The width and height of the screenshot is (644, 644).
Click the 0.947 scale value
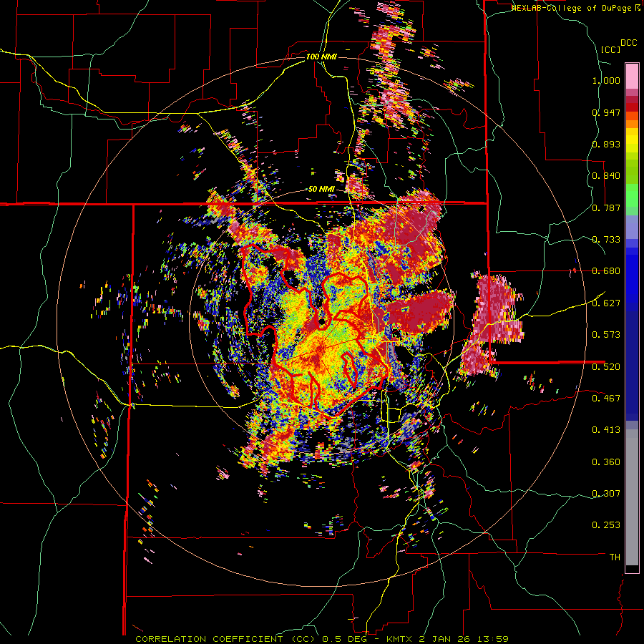click(606, 112)
